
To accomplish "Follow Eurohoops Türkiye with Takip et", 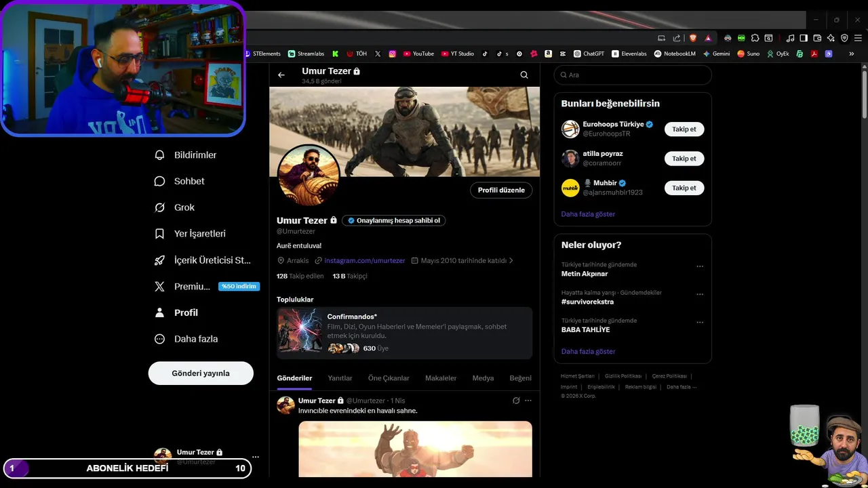I will [684, 129].
